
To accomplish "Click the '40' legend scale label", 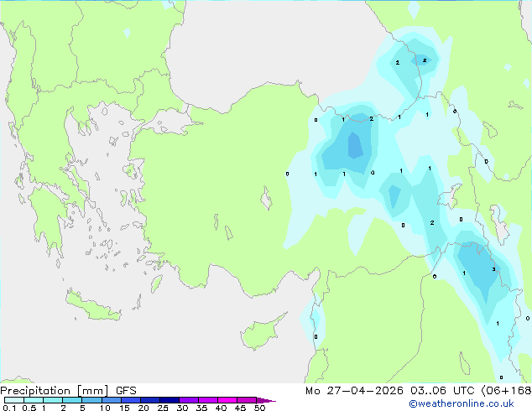I will tap(221, 408).
